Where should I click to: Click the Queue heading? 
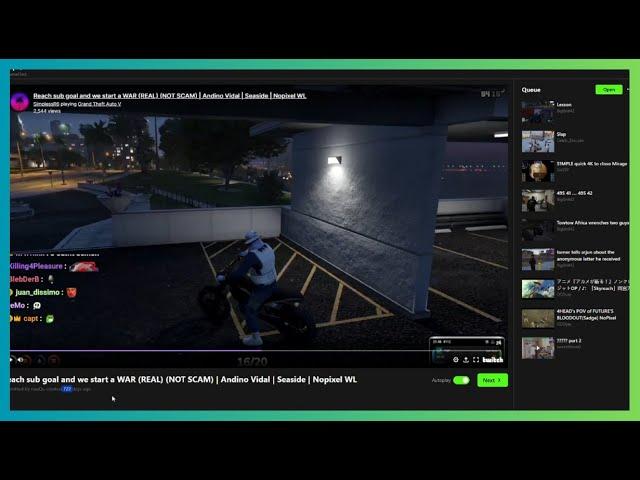[x=531, y=90]
